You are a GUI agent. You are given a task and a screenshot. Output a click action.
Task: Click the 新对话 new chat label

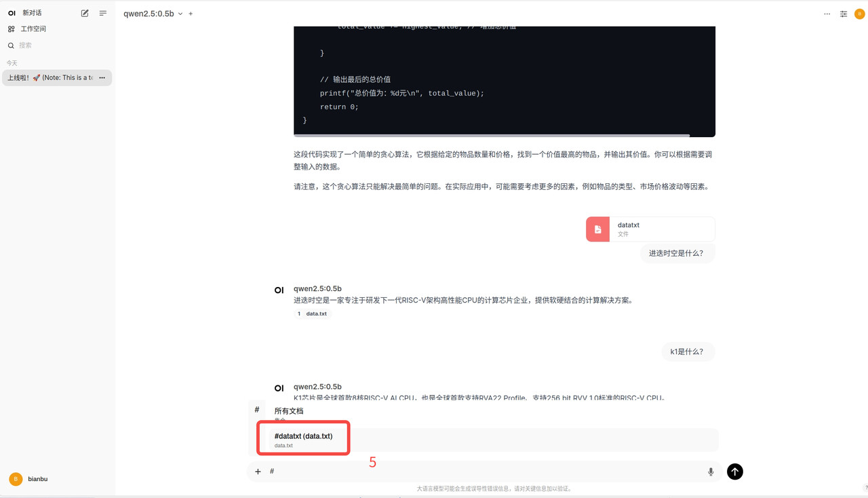tap(32, 13)
